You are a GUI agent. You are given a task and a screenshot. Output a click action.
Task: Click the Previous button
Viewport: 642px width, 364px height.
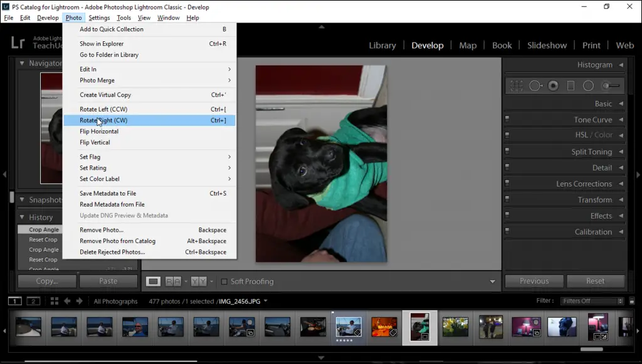(534, 281)
